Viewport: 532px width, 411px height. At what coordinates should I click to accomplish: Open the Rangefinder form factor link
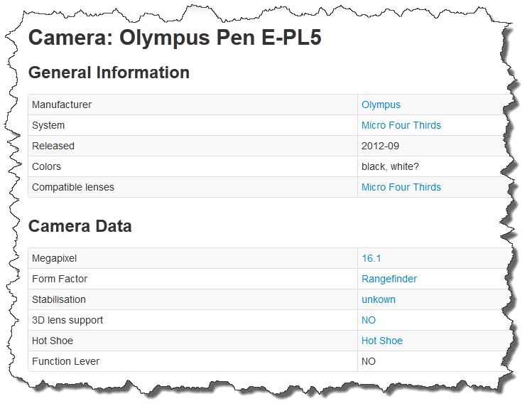click(x=389, y=279)
